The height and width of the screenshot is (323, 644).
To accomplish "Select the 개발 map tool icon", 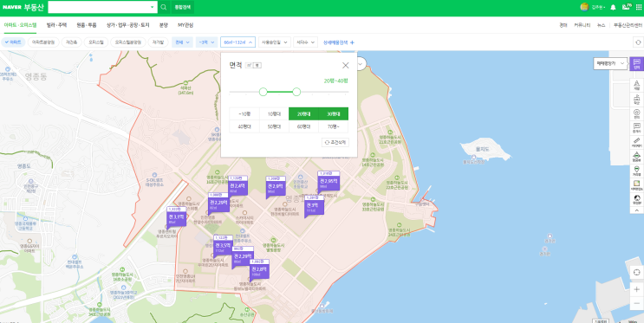I will click(x=636, y=85).
